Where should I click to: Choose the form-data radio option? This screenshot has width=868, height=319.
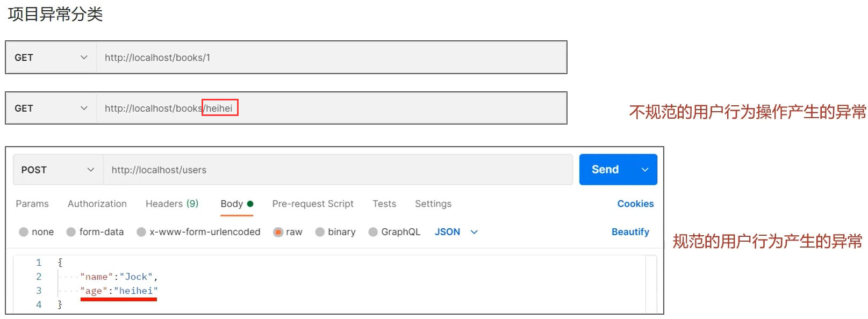click(x=71, y=232)
